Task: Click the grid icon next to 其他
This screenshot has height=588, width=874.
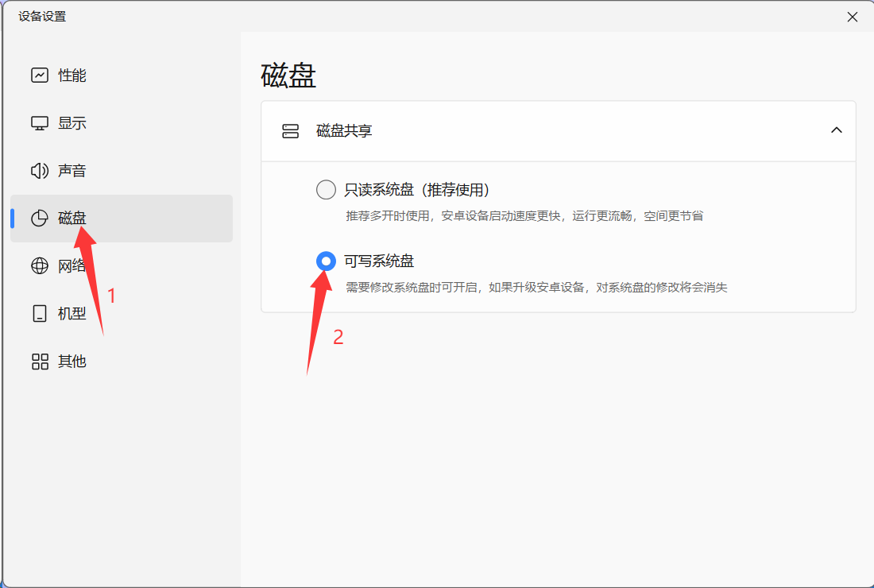Action: coord(39,361)
